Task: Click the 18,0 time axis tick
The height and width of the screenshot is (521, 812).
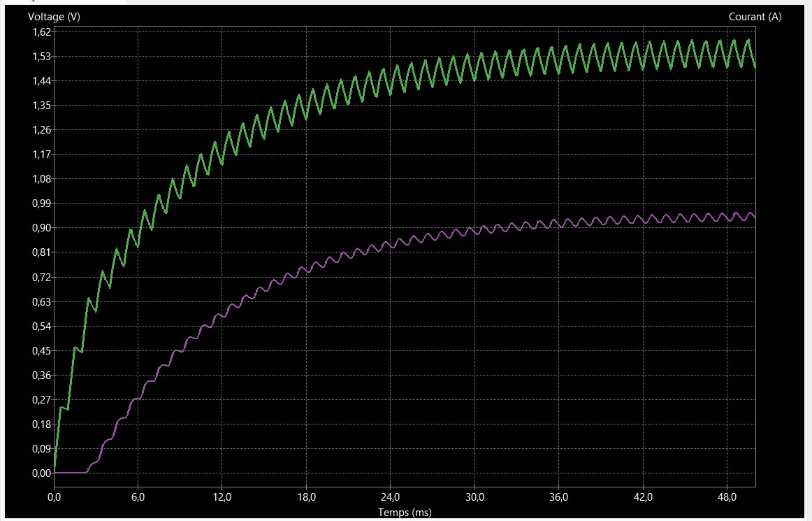Action: click(306, 497)
